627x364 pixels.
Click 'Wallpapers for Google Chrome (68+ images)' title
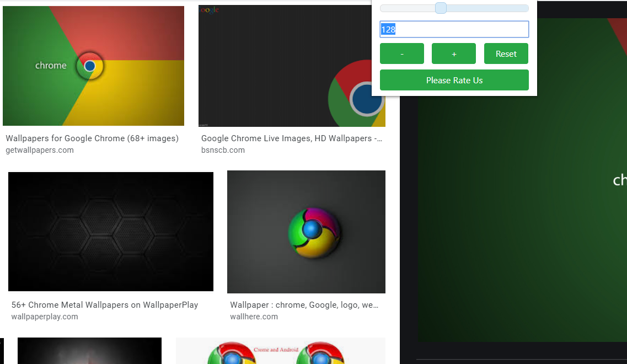click(x=92, y=138)
